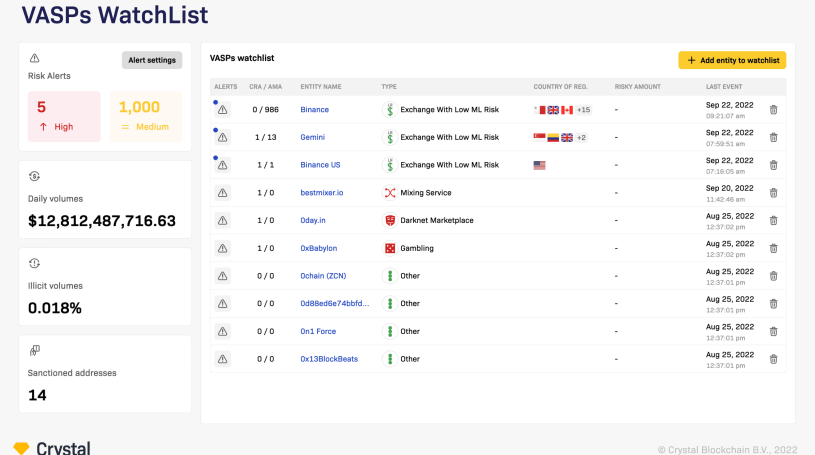Expand the +15 countries badge for Binance
815x455 pixels.
tap(582, 110)
